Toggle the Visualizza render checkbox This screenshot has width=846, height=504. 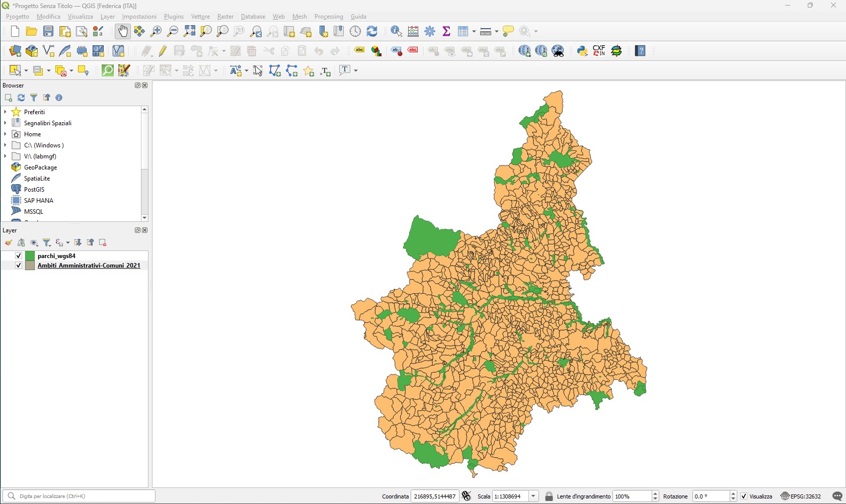(744, 496)
